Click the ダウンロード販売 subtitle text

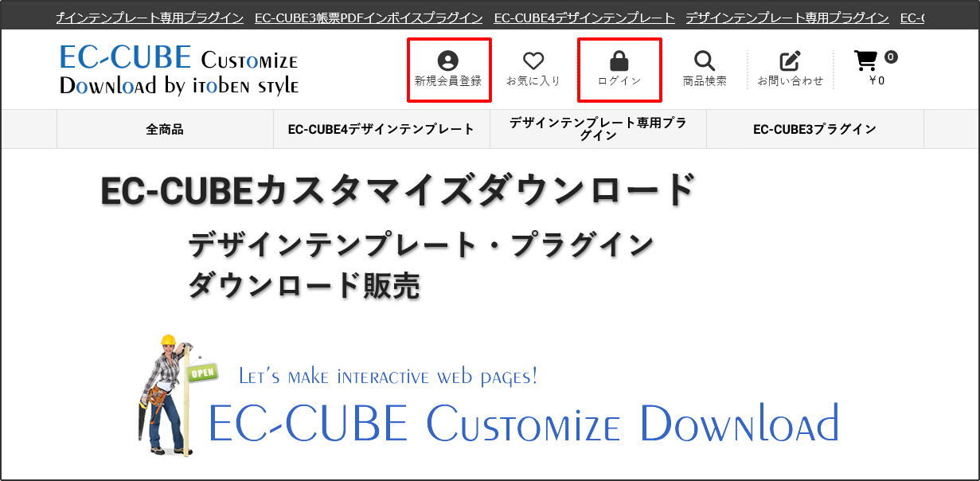[304, 285]
